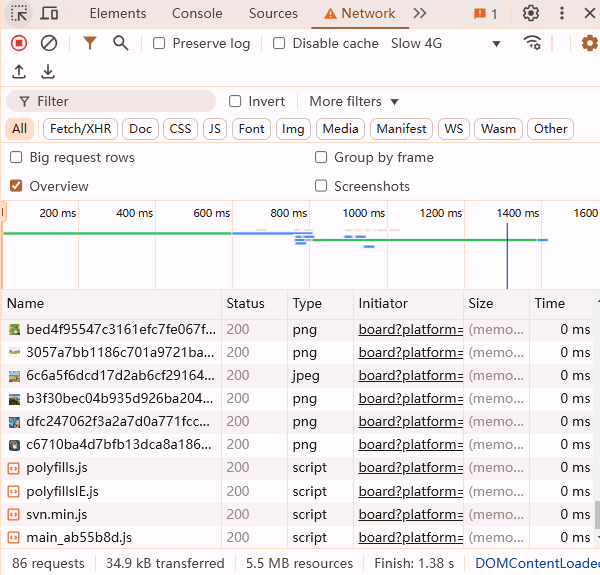Open the three-dot customize menu
Screen dimensions: 600x575
coord(561,13)
